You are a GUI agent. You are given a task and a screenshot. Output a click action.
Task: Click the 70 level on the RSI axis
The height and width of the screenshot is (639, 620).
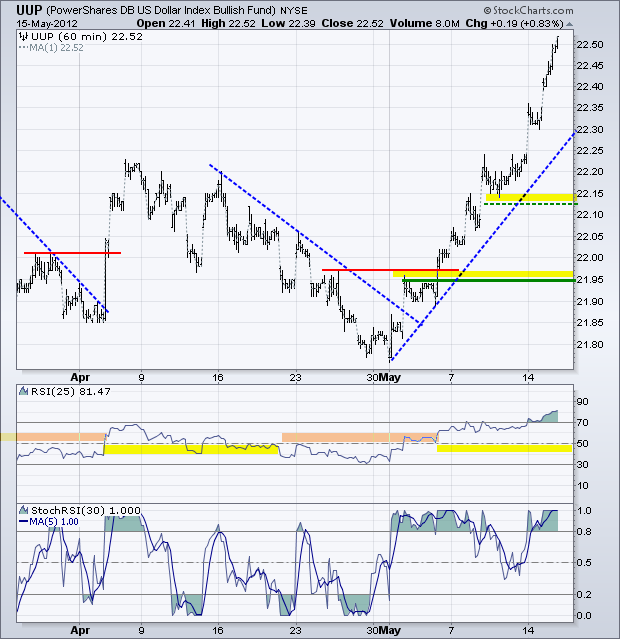[x=582, y=423]
